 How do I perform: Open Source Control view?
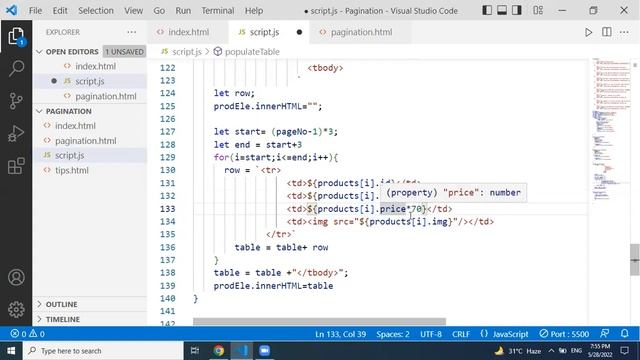(x=16, y=101)
